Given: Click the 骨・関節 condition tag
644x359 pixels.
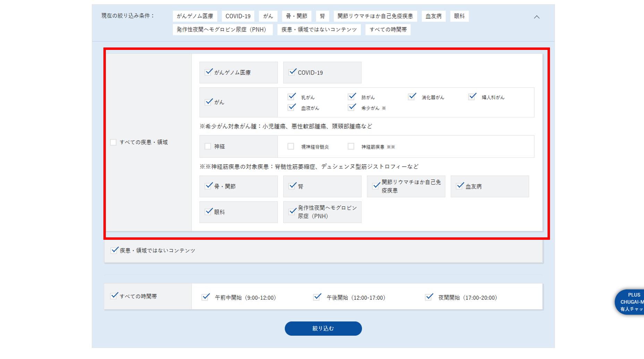Looking at the screenshot, I should pyautogui.click(x=296, y=16).
